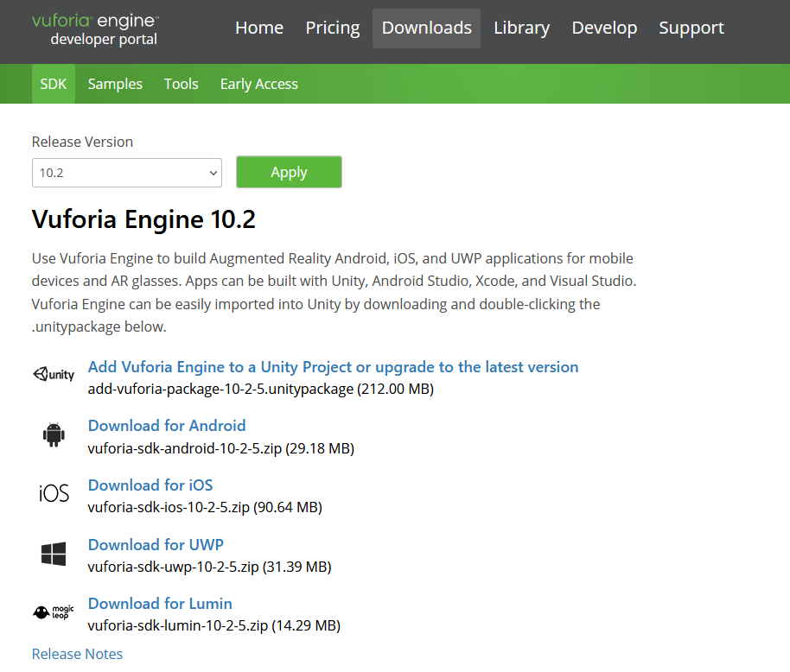Screen dimensions: 790x672
Task: Download the Lumin SDK zip
Action: click(159, 603)
